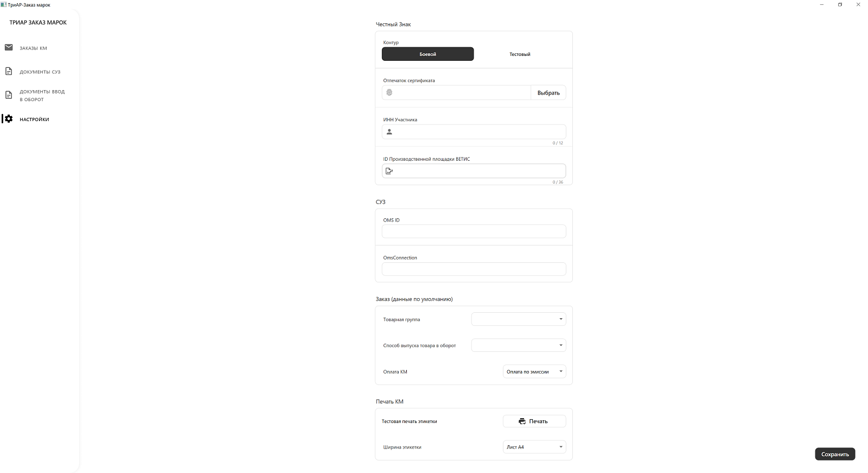The width and height of the screenshot is (868, 473).
Task: Expand the Ширина этикетки dropdown
Action: 534,447
